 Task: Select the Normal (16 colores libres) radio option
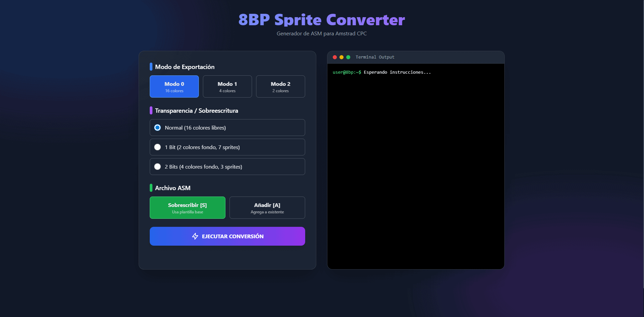[227, 128]
